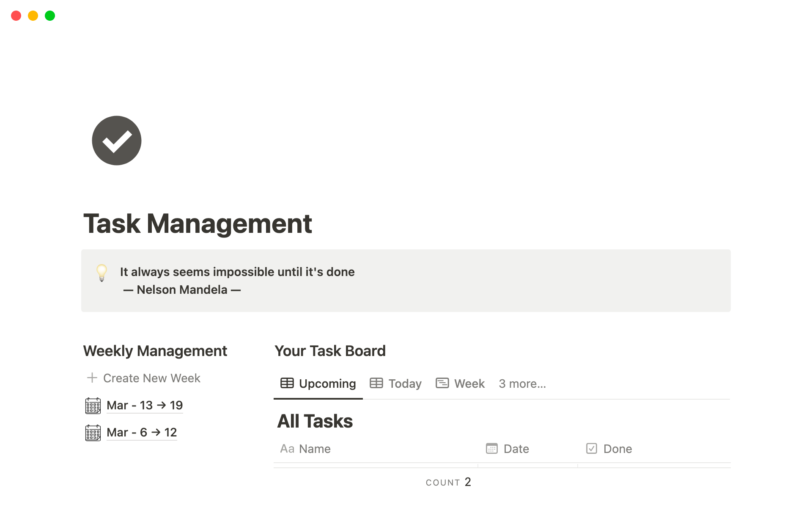Click the table icon next to Week tab

point(442,383)
